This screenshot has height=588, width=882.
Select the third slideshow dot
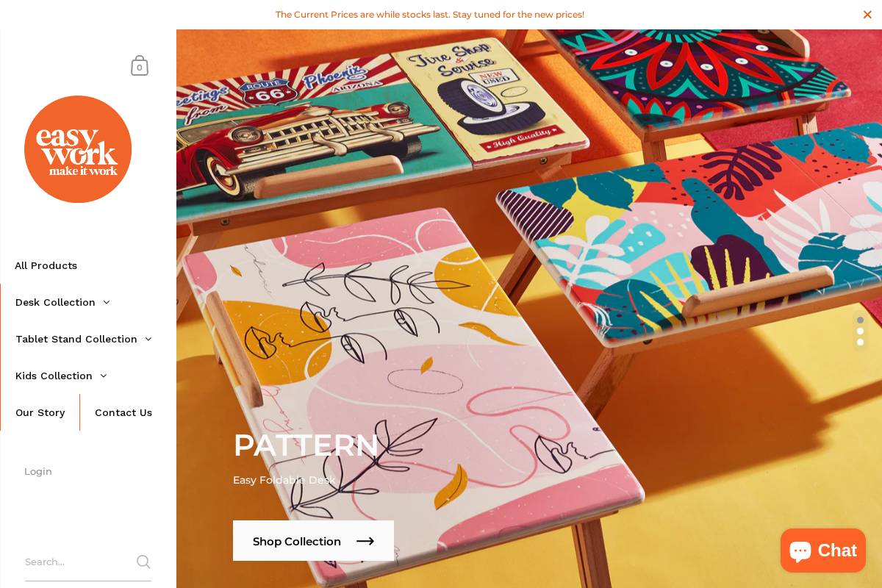pyautogui.click(x=860, y=342)
